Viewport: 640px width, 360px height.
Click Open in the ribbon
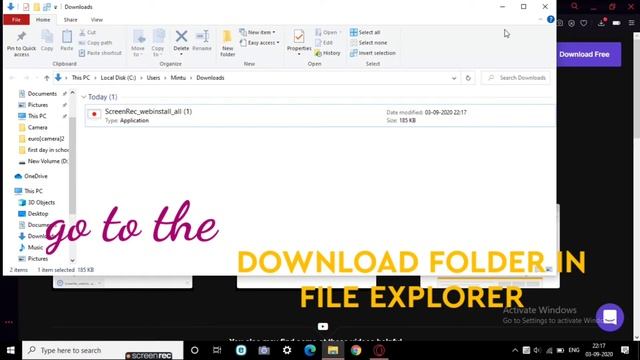(329, 32)
